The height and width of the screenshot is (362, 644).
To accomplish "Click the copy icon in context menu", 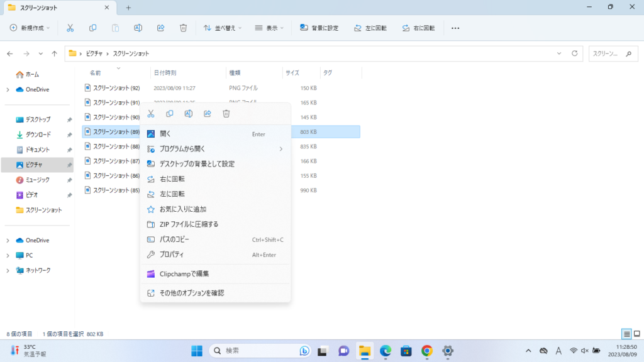I will click(169, 114).
